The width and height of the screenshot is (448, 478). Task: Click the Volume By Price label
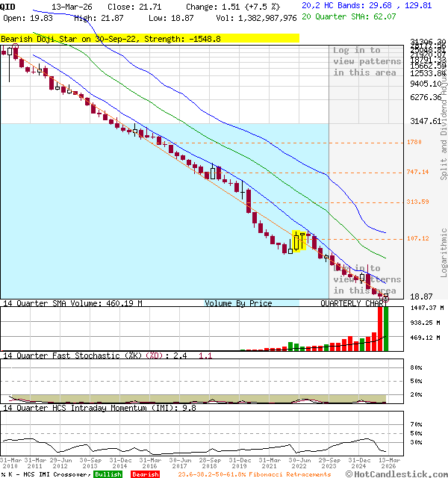point(238,303)
